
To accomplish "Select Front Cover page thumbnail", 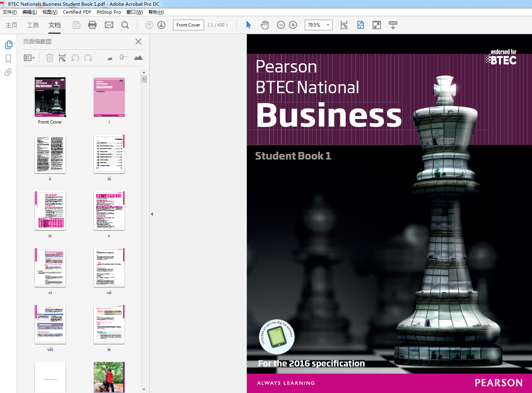I will tap(50, 97).
